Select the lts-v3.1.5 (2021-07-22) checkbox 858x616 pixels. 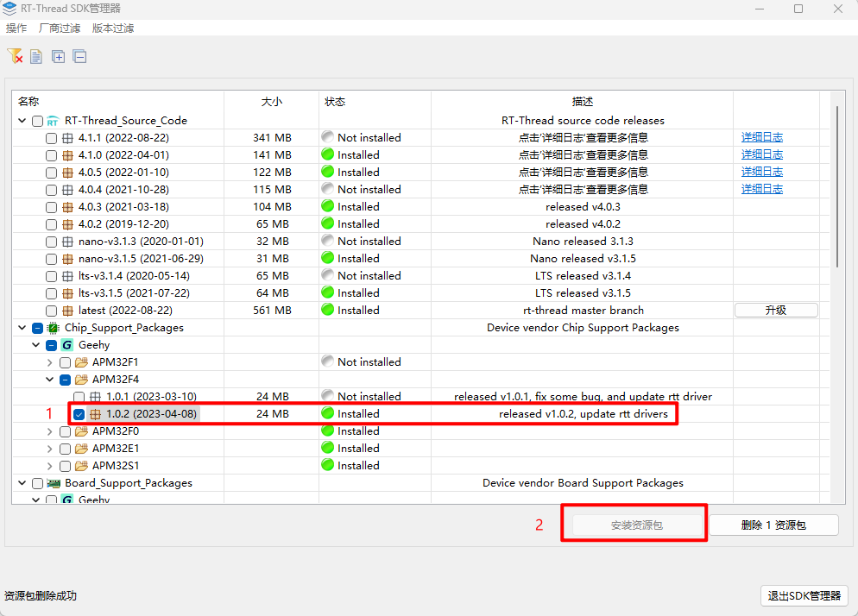(x=52, y=293)
